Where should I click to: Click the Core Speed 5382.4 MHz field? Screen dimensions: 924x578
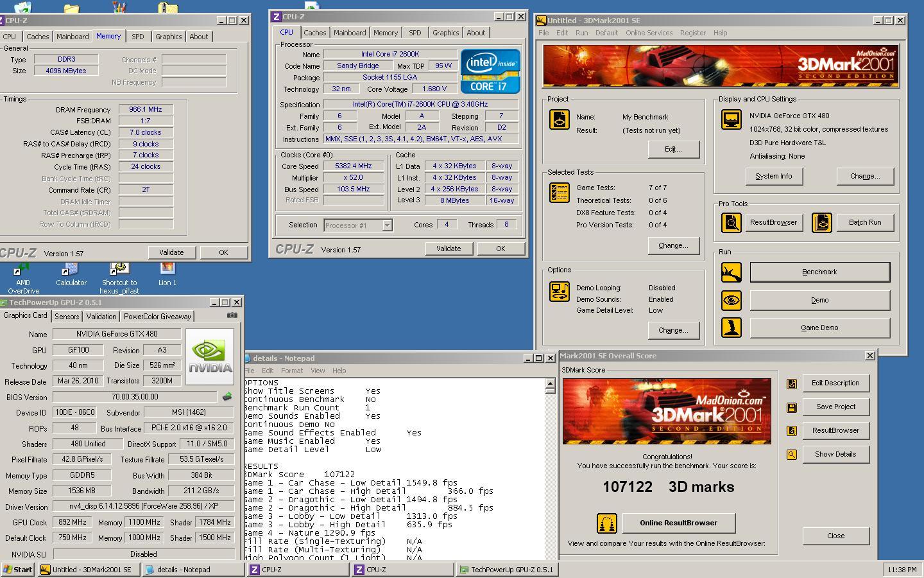click(354, 166)
